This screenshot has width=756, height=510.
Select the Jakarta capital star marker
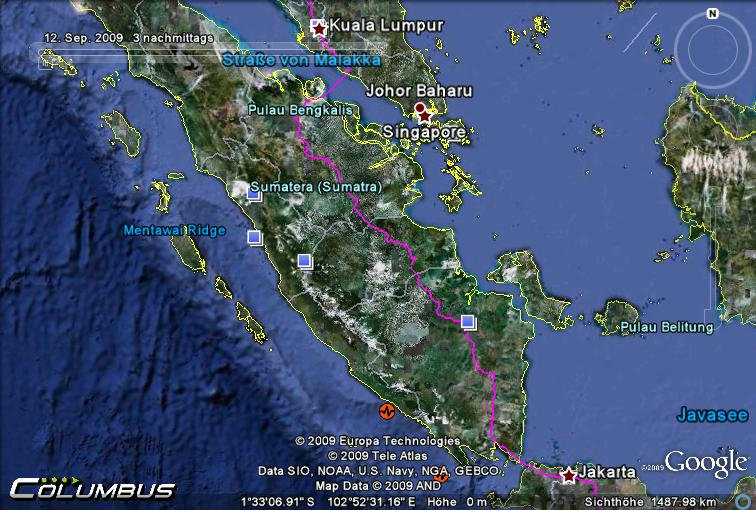coord(569,475)
